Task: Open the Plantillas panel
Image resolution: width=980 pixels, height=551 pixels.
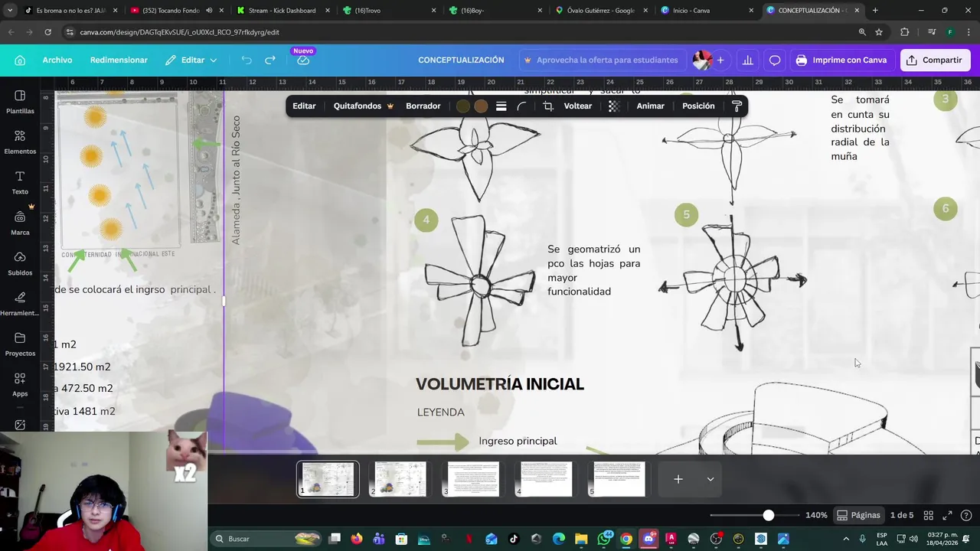Action: pos(20,102)
